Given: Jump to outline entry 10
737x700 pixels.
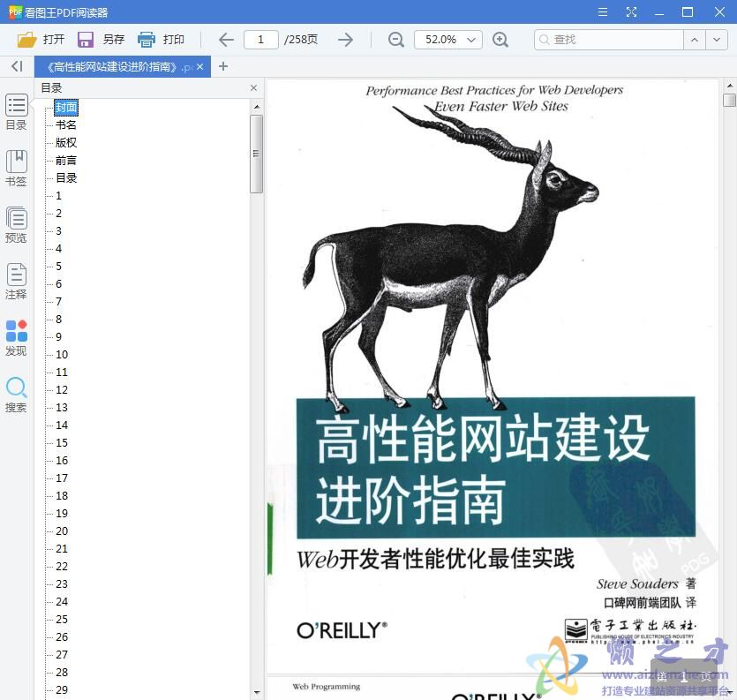Looking at the screenshot, I should (x=62, y=355).
